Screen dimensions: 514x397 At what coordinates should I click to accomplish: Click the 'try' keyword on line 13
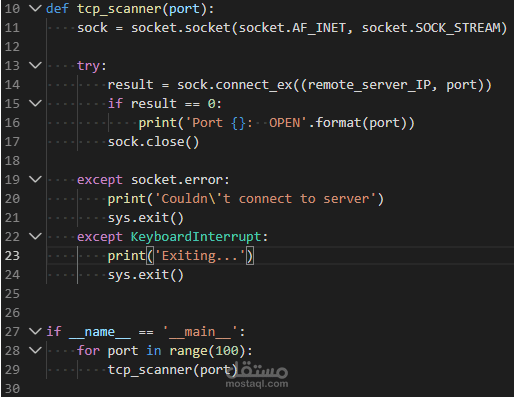click(x=88, y=66)
